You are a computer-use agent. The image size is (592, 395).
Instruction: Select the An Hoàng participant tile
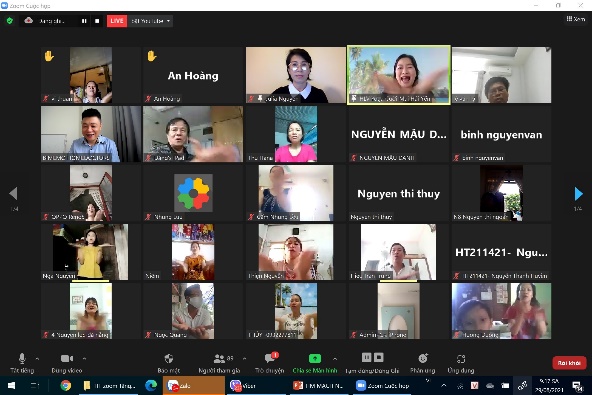click(193, 75)
